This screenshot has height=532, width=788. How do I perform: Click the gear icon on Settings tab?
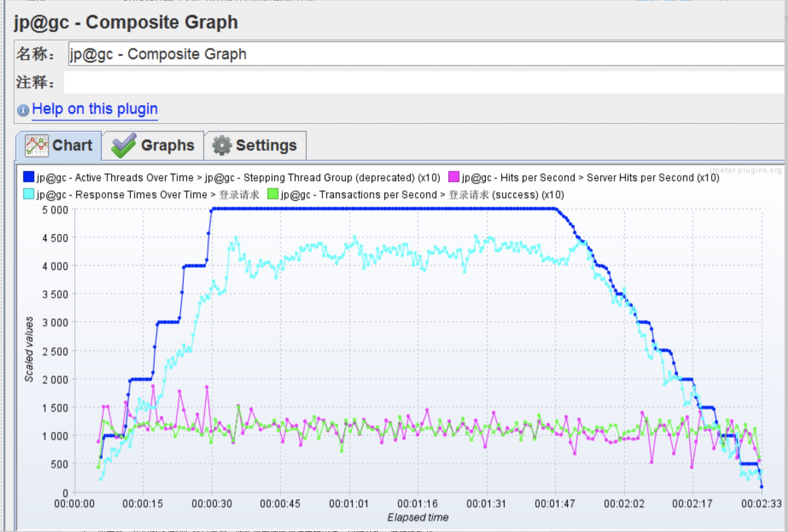[x=222, y=145]
